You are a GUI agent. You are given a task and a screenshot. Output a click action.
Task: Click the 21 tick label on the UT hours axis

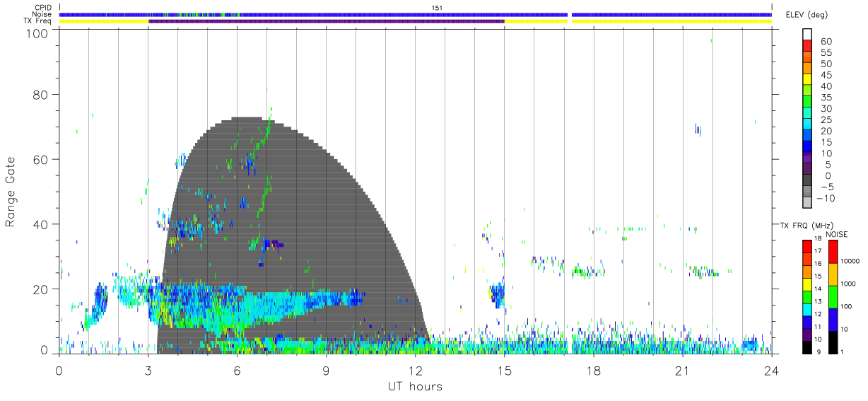[x=682, y=370]
